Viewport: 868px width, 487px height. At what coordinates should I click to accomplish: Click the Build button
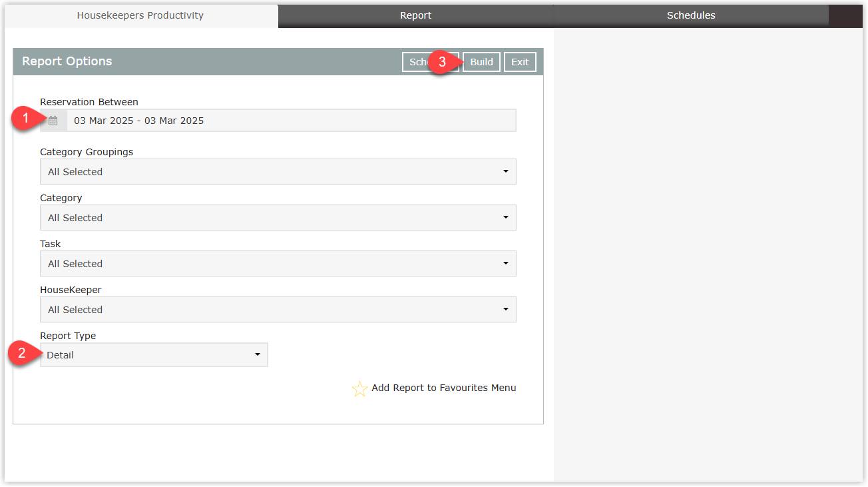tap(481, 62)
